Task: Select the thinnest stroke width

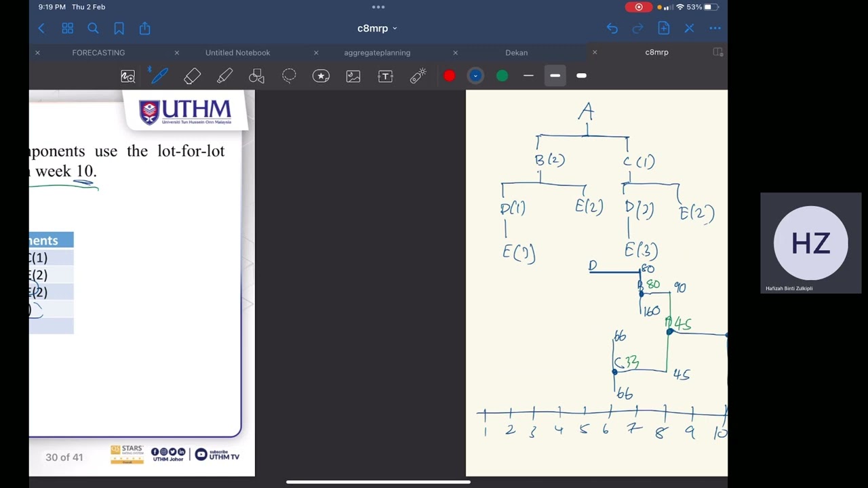Action: [528, 76]
